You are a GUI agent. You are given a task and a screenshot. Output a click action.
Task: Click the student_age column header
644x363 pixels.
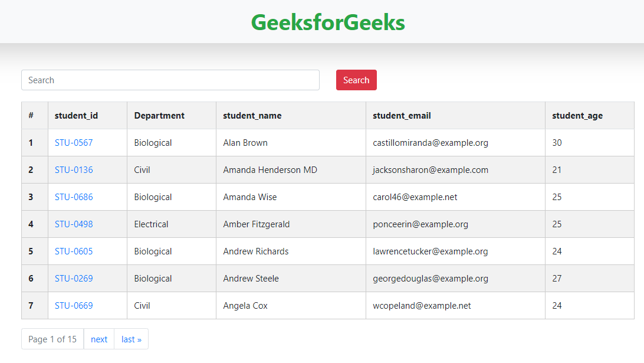pyautogui.click(x=577, y=116)
